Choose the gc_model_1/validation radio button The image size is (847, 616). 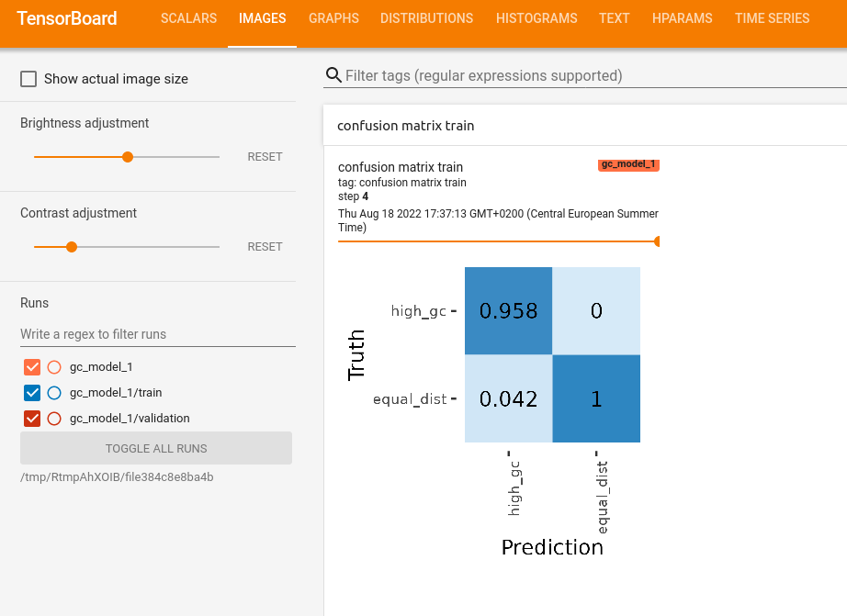pos(53,419)
